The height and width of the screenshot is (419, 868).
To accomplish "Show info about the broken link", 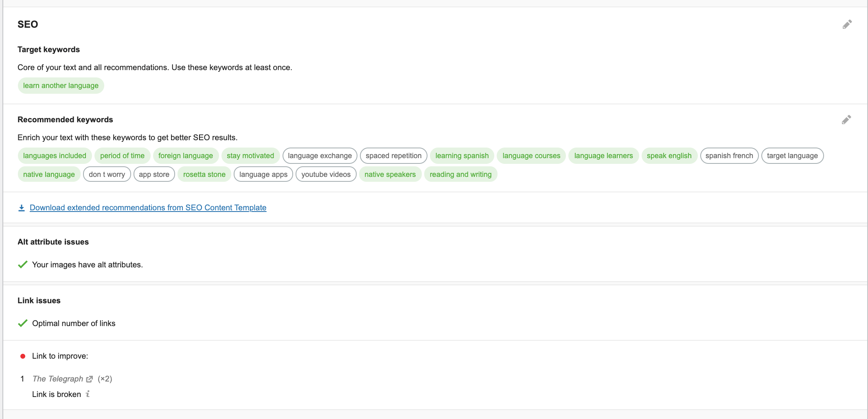I will [88, 394].
